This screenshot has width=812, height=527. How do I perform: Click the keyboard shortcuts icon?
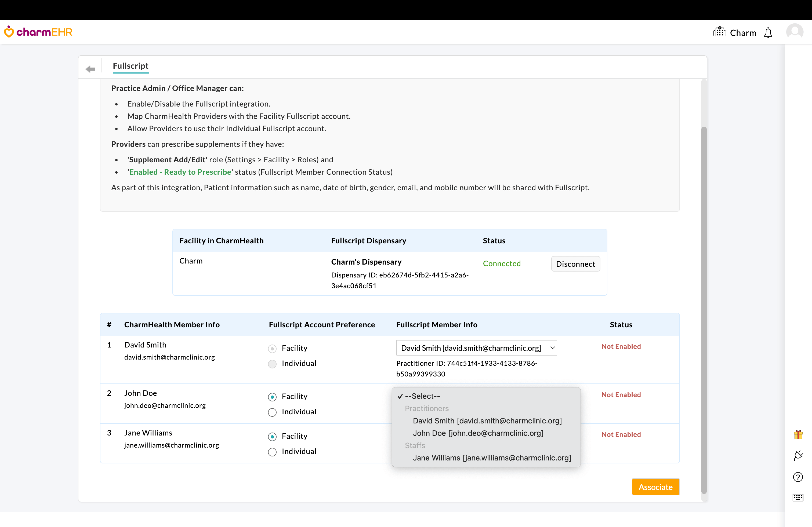point(798,497)
